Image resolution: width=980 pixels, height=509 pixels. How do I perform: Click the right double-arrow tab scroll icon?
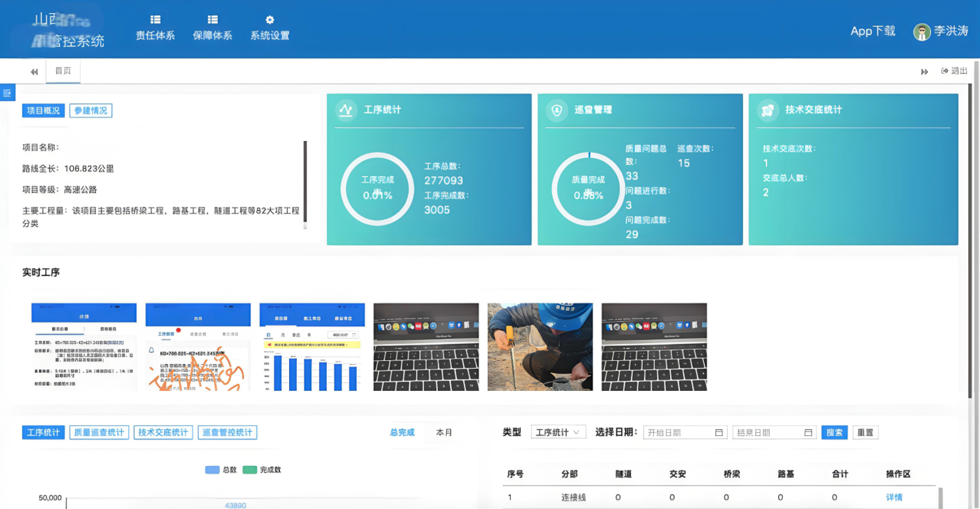pos(925,72)
